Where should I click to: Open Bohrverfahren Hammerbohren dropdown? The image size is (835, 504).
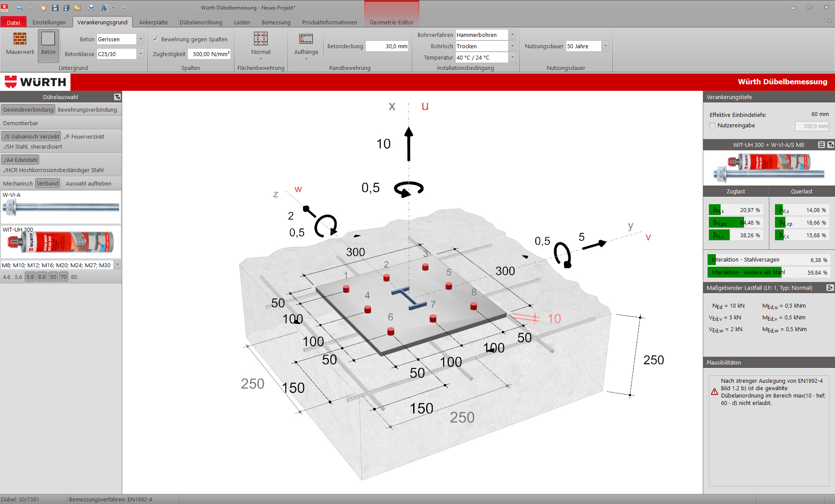(512, 35)
